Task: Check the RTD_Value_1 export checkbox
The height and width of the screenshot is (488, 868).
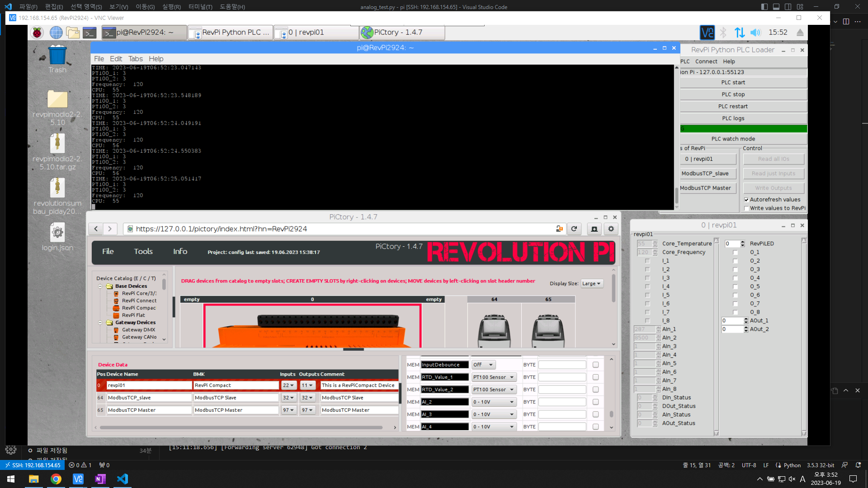Action: point(595,377)
